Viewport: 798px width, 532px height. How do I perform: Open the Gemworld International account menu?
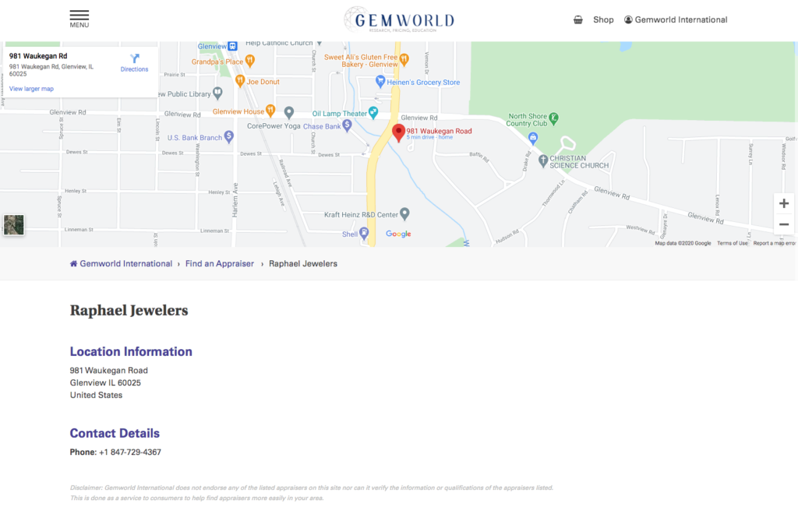pos(681,19)
